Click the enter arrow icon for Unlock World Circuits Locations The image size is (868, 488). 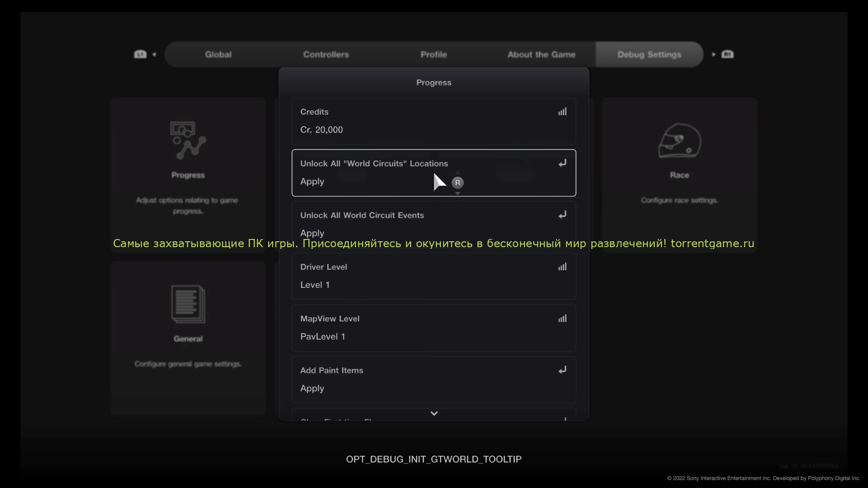562,163
